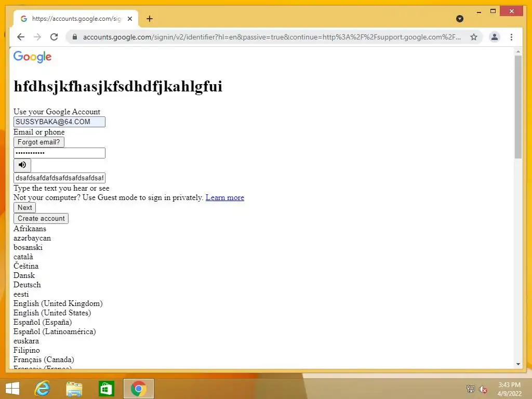
Task: Click the Create account button
Action: 41,219
